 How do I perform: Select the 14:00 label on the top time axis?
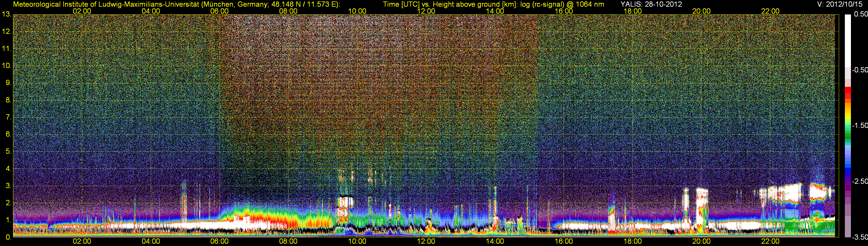coord(495,11)
